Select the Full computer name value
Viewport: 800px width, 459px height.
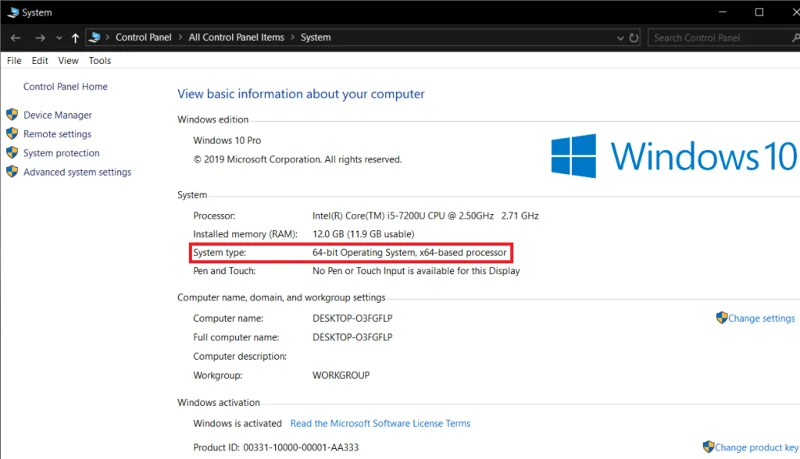click(x=352, y=337)
